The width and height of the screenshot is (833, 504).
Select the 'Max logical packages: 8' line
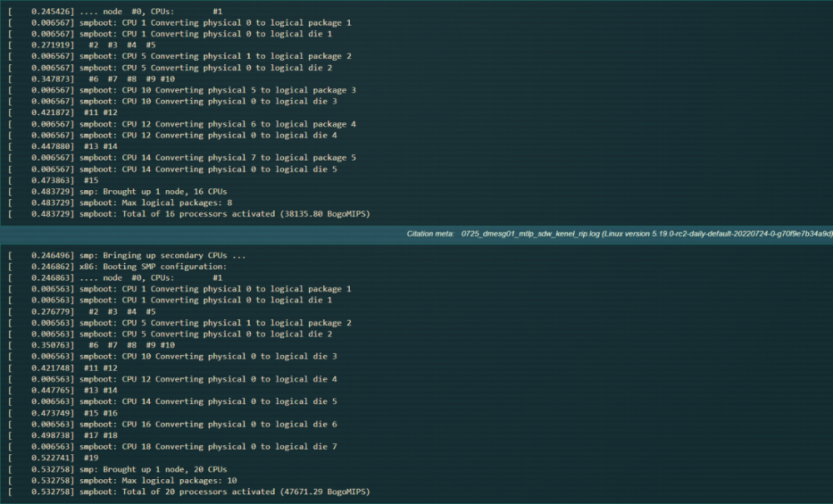click(121, 203)
